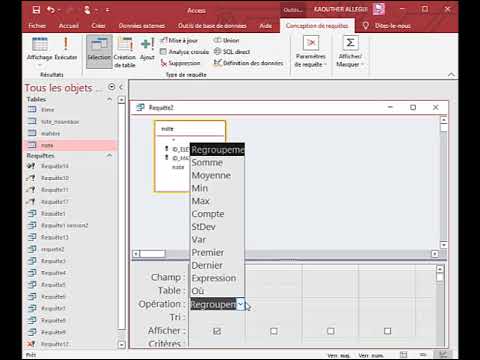
Task: Collapse the Requêtes group in navigation pane
Action: pyautogui.click(x=109, y=156)
